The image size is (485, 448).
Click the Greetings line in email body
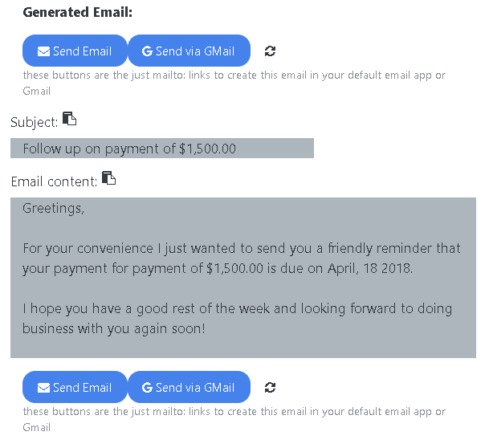(x=53, y=209)
